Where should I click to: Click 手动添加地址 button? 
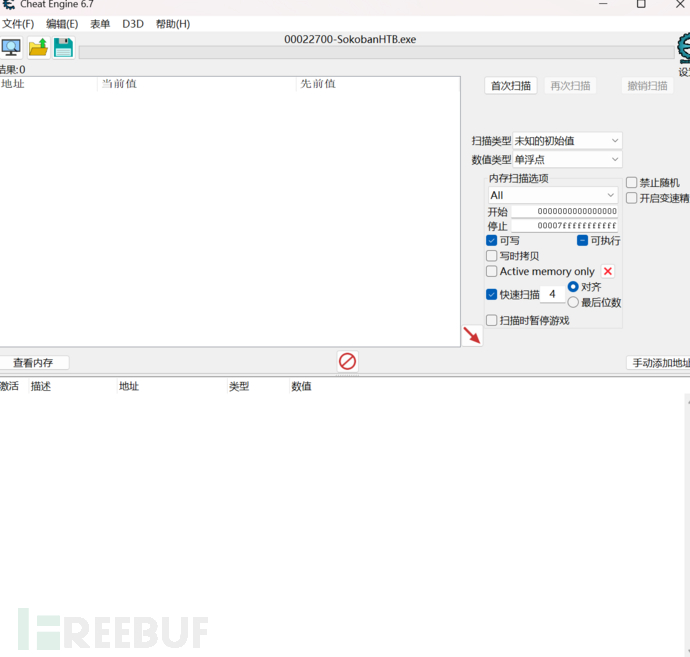(x=659, y=363)
